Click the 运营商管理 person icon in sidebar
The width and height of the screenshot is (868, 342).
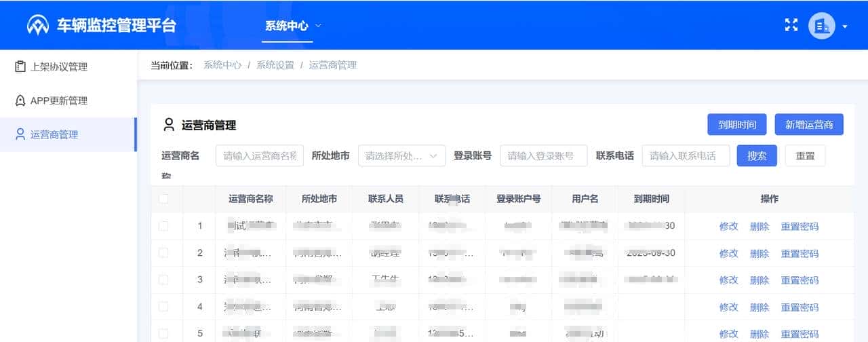point(20,134)
